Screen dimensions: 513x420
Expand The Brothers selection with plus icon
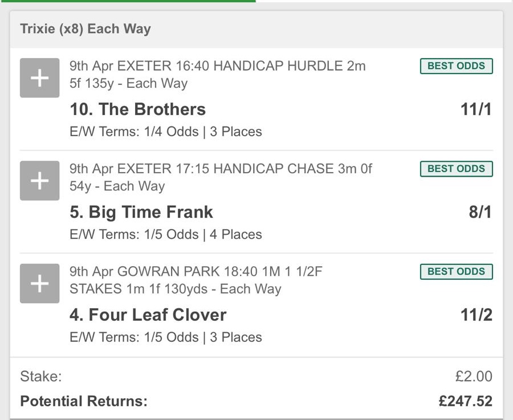[39, 78]
